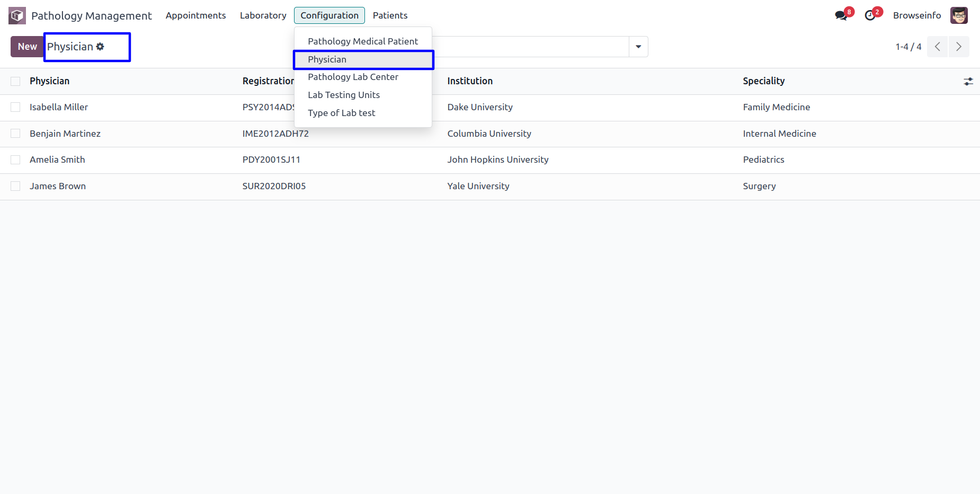Open the Configuration menu
Screen dimensions: 980x494
point(329,15)
